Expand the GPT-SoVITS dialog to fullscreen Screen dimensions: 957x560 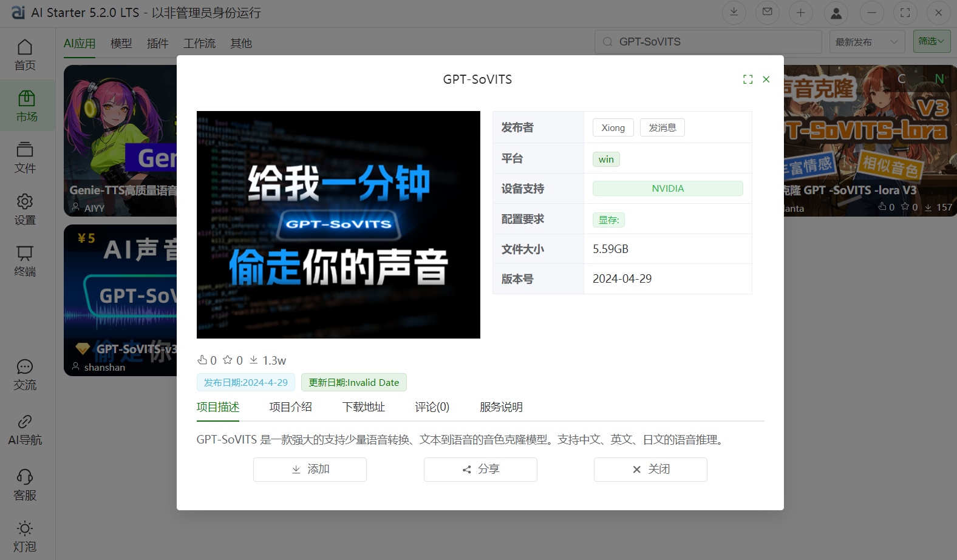748,79
